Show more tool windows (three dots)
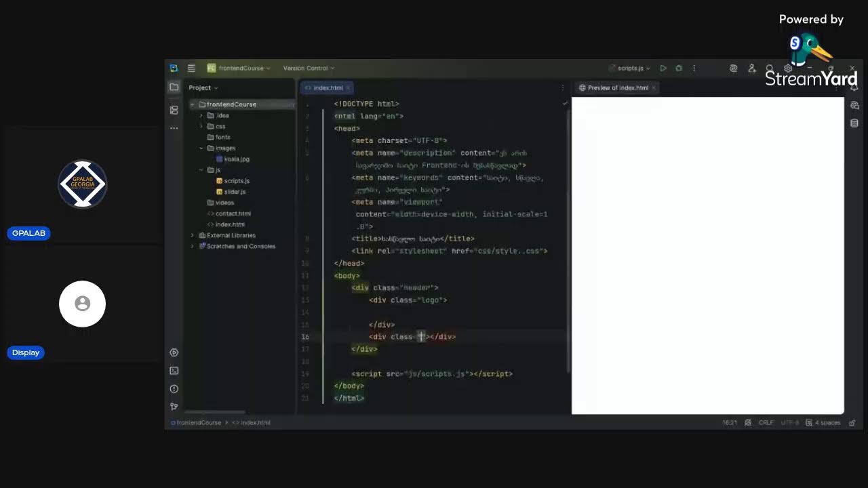The image size is (868, 488). pyautogui.click(x=174, y=128)
